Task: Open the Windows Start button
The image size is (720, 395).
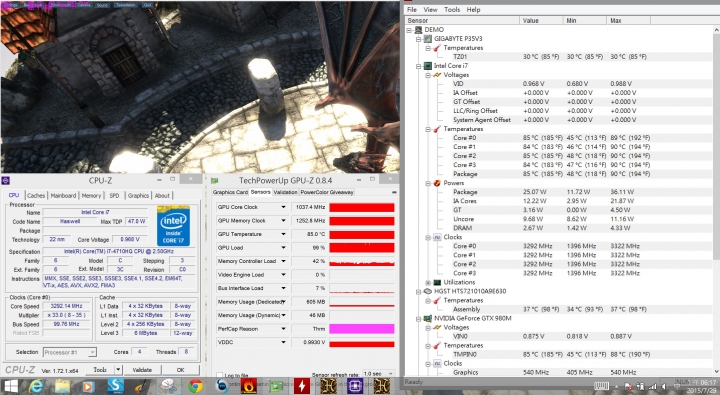Action: coord(10,386)
